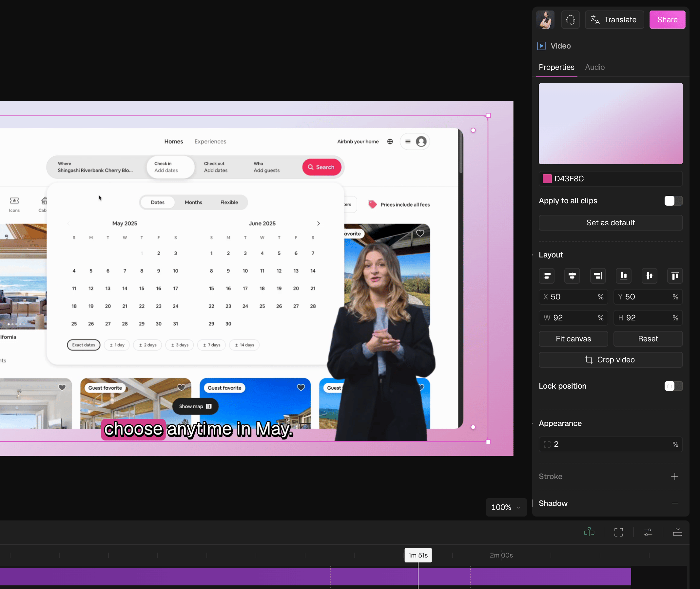Image resolution: width=700 pixels, height=589 pixels.
Task: Select the Exact dates option
Action: click(84, 345)
